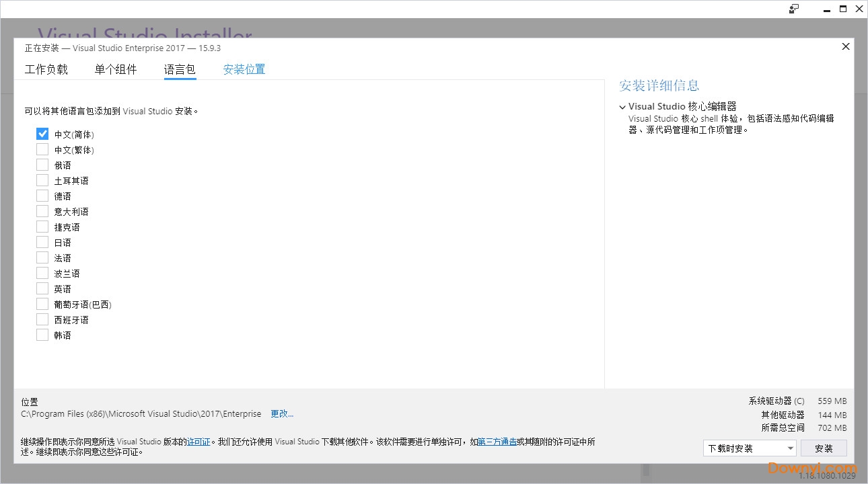This screenshot has height=484, width=868.
Task: Switch to the 单个组件 tab
Action: [116, 69]
